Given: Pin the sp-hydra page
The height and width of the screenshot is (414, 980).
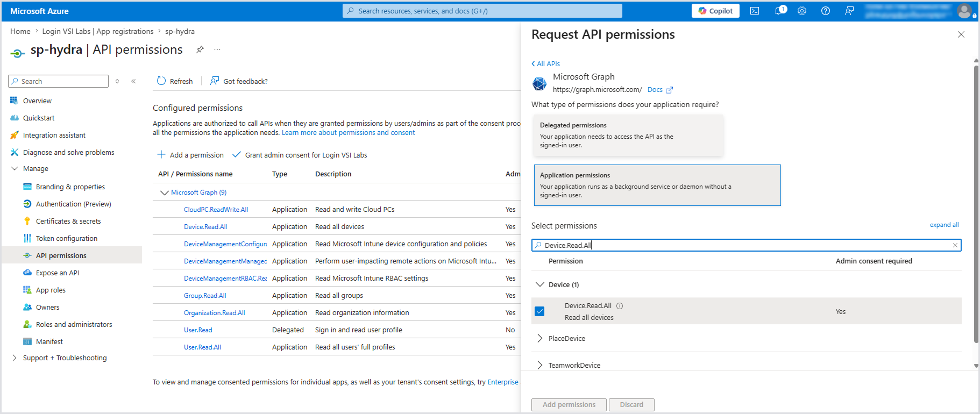Looking at the screenshot, I should (x=200, y=49).
